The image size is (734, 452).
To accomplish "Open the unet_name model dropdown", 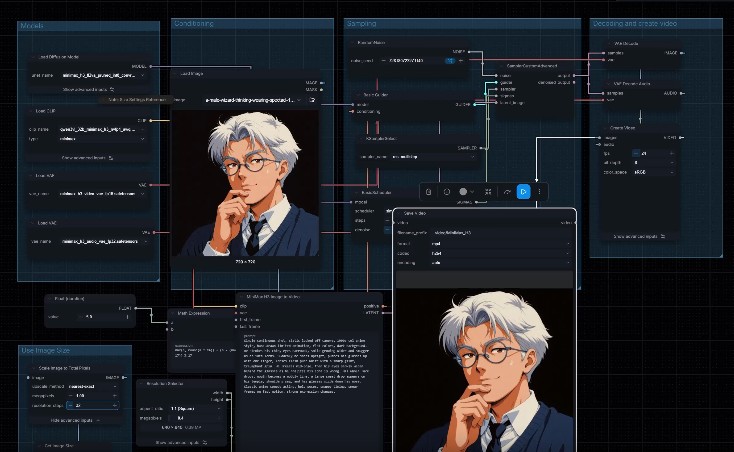I will (102, 75).
